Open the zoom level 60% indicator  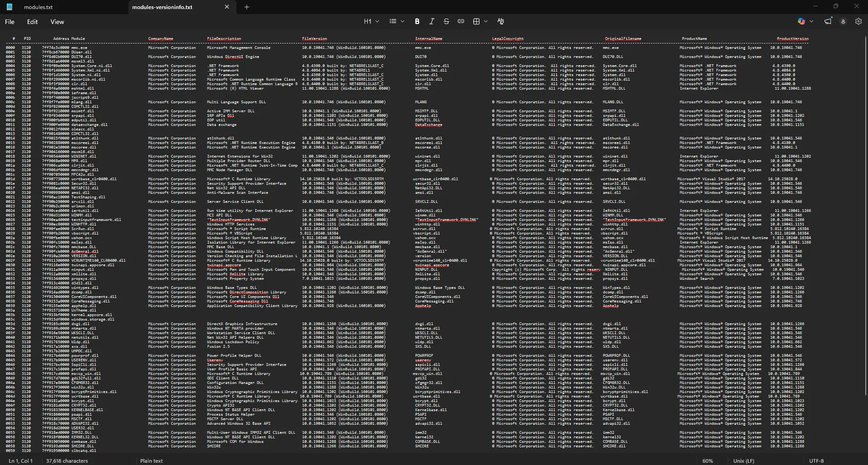[707, 460]
